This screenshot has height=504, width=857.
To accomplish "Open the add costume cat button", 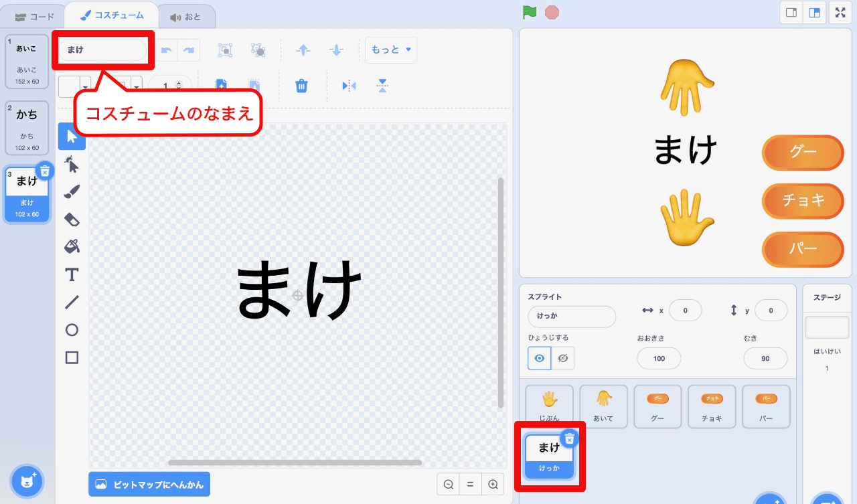I will [27, 481].
